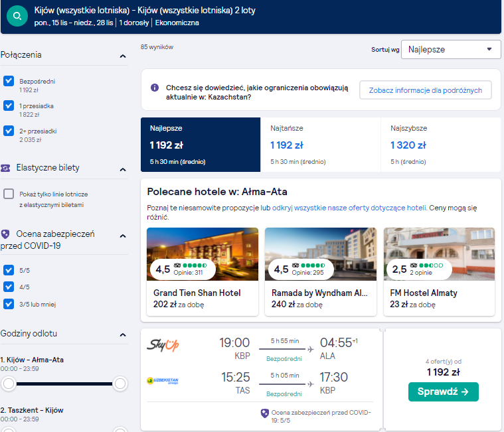Click the Uzbekistan Airways logo
This screenshot has width=504, height=432.
163,381
